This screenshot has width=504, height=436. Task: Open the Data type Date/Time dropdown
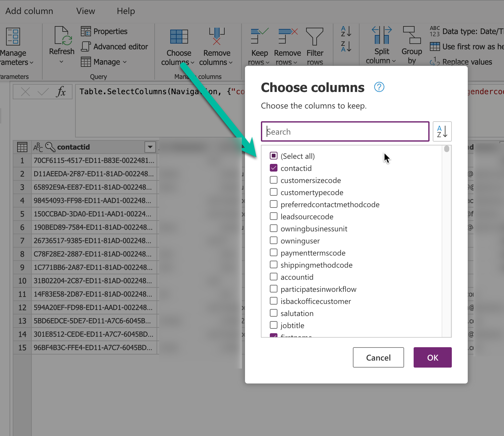(x=467, y=31)
